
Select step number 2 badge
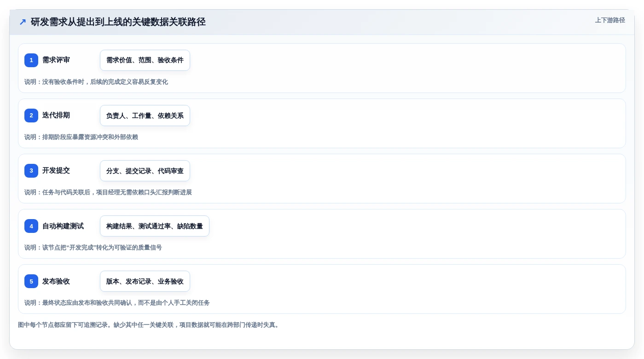[x=31, y=116]
